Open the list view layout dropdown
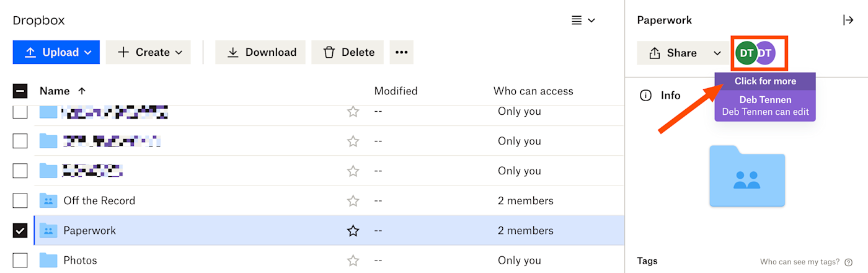Screen dimensions: 868x273 coord(583,20)
